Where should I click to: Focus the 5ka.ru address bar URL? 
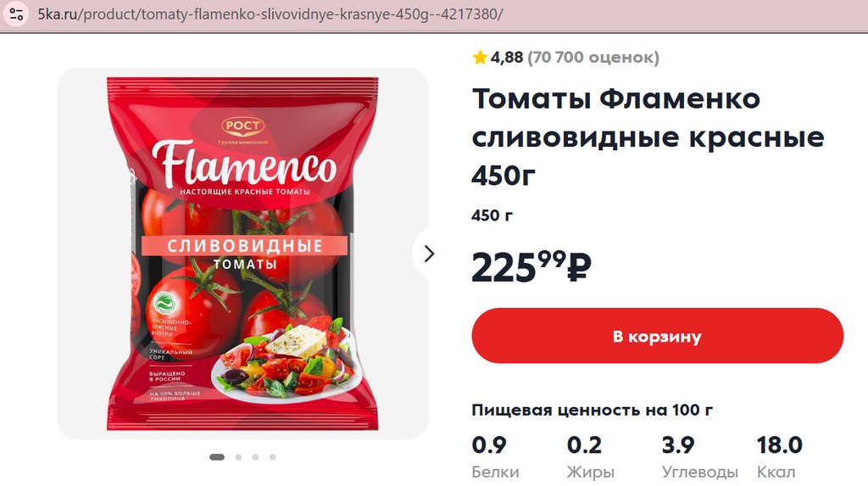click(x=270, y=14)
